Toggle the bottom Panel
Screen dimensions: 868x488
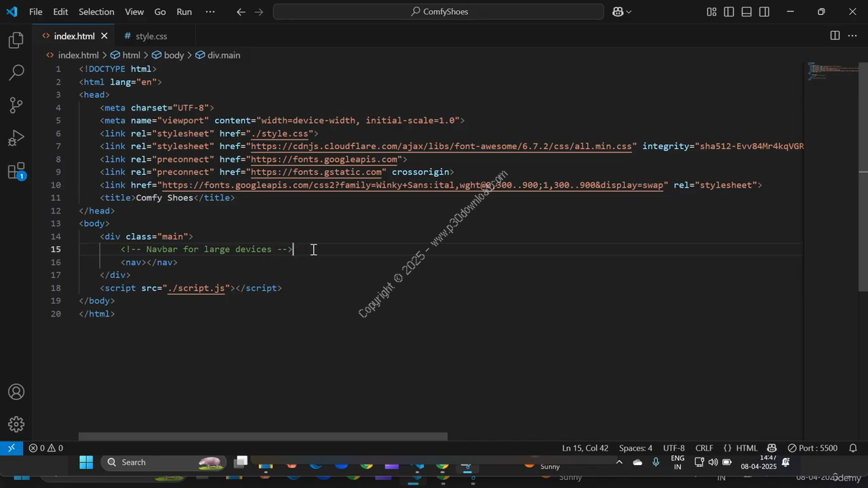click(x=747, y=12)
